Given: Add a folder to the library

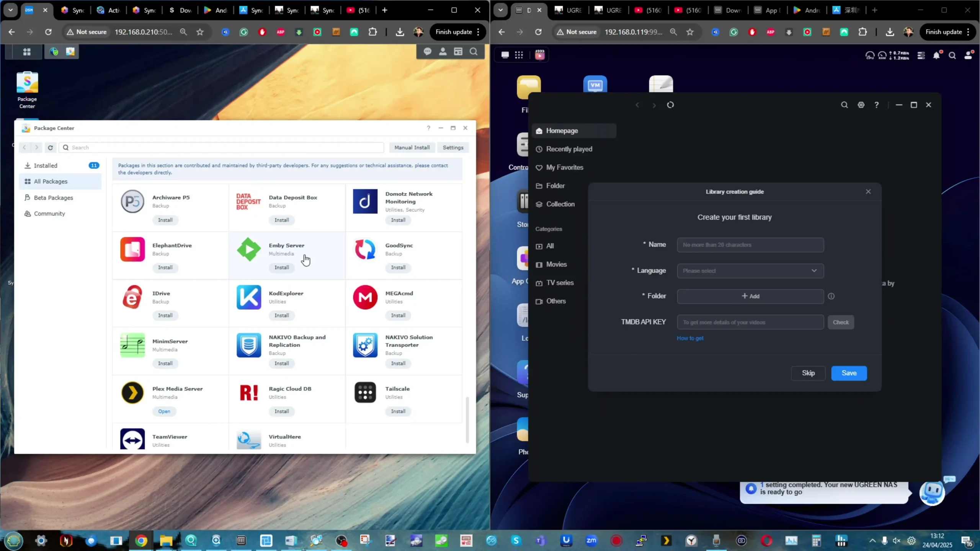Looking at the screenshot, I should coord(750,296).
